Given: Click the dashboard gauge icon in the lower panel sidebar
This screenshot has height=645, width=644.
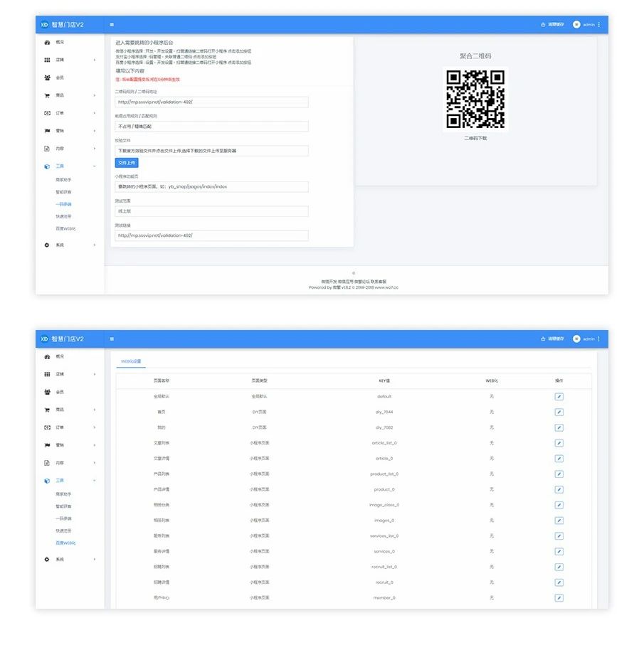Looking at the screenshot, I should pos(47,357).
